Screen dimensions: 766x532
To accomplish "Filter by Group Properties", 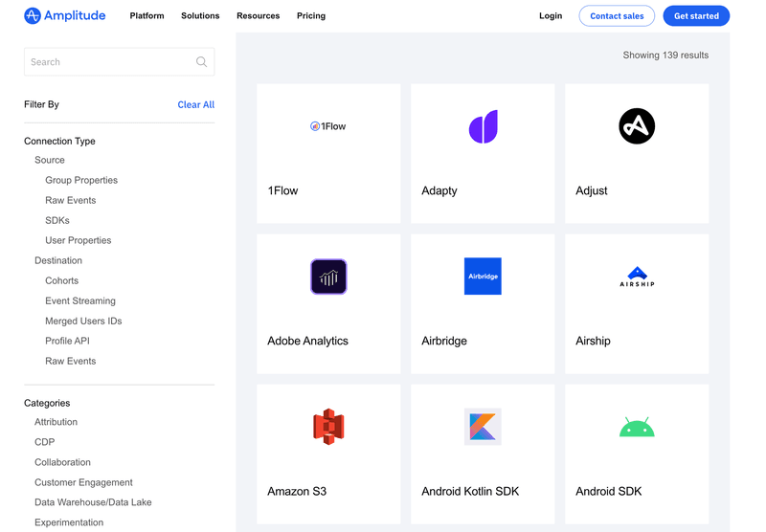I will (x=81, y=180).
